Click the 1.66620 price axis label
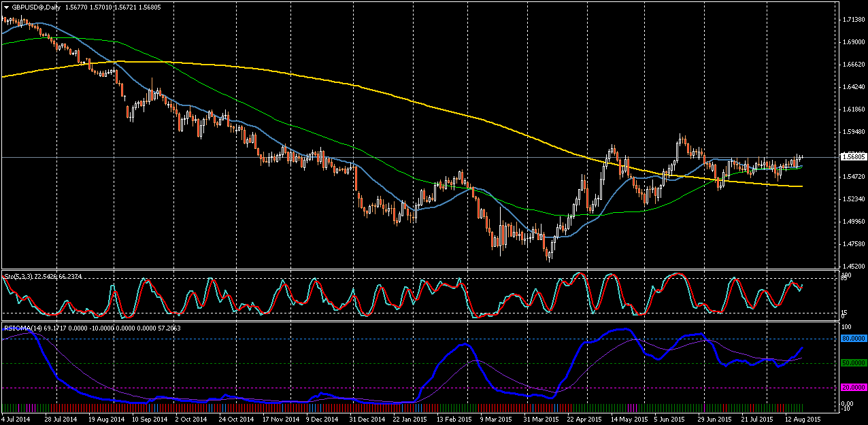The height and width of the screenshot is (425, 868). point(853,65)
